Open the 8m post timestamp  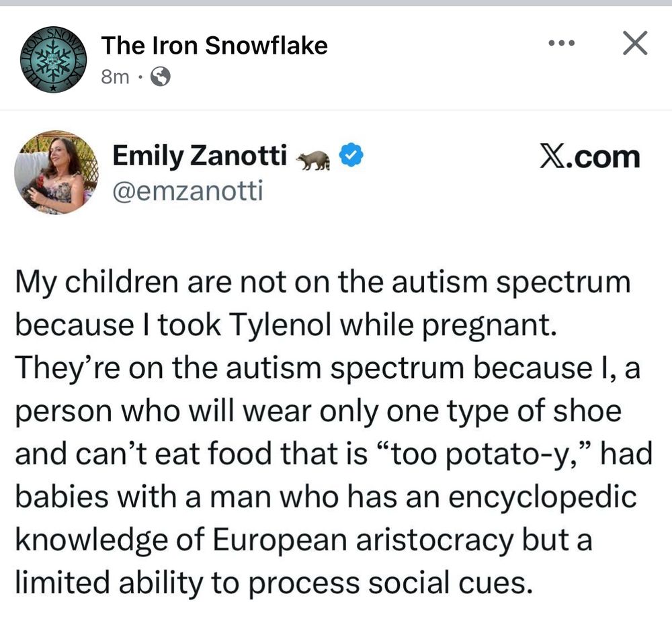(114, 77)
